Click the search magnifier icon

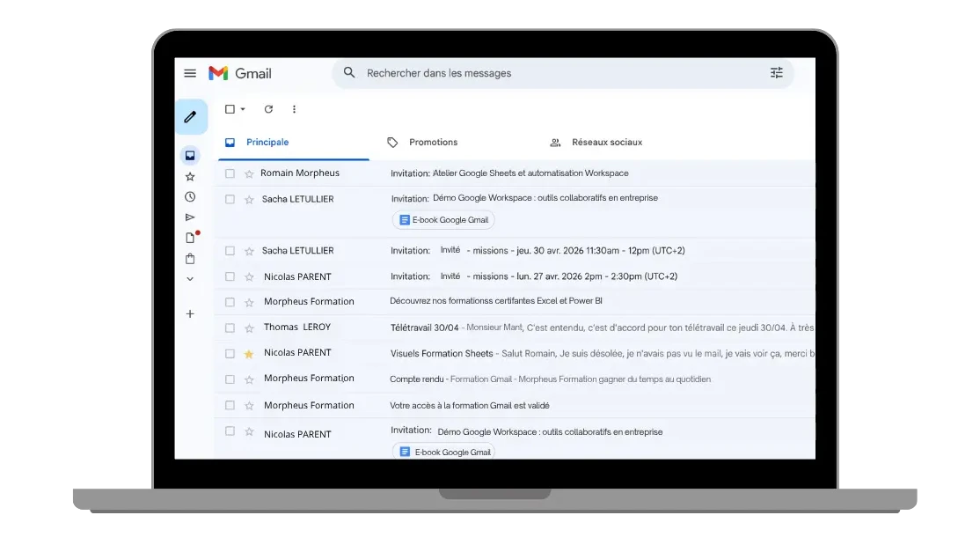pyautogui.click(x=349, y=72)
